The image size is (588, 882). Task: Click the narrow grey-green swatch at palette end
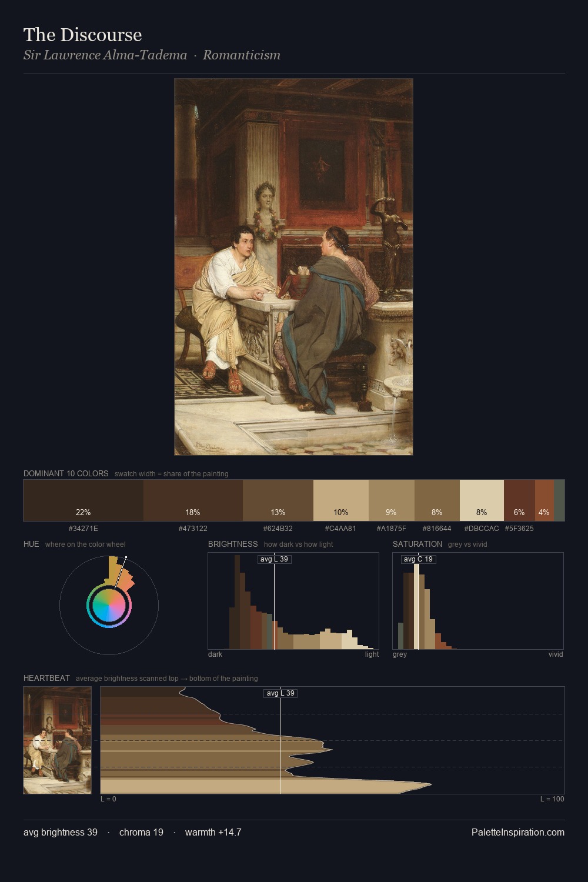tap(559, 500)
